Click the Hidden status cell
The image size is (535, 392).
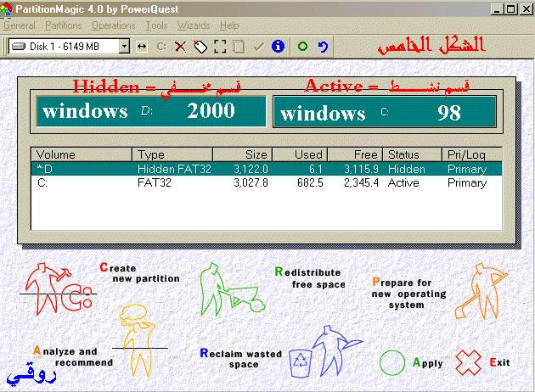point(407,169)
